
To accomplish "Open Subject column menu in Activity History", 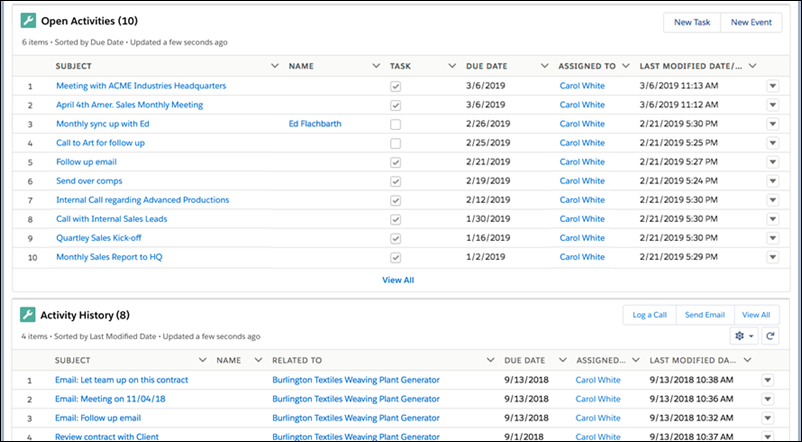I will click(x=203, y=360).
